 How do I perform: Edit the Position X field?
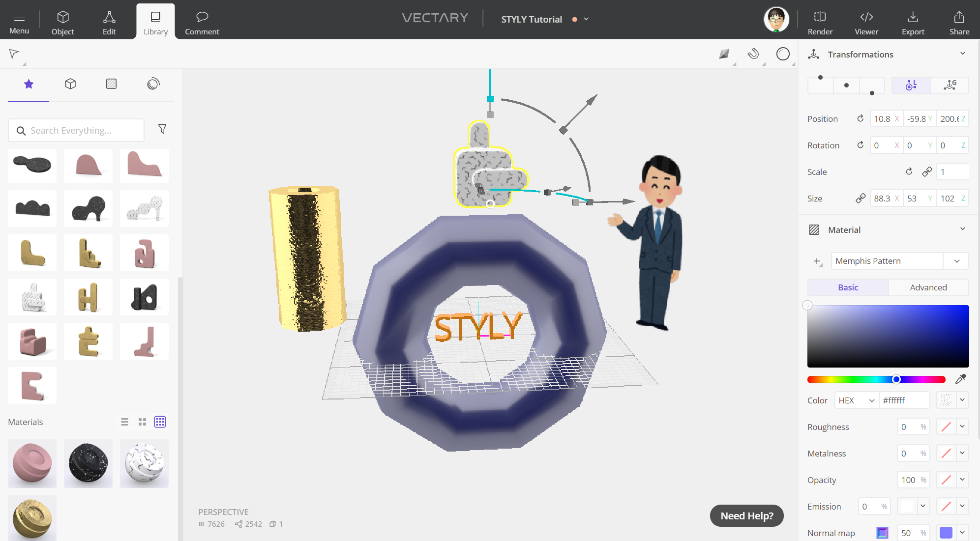tap(887, 118)
